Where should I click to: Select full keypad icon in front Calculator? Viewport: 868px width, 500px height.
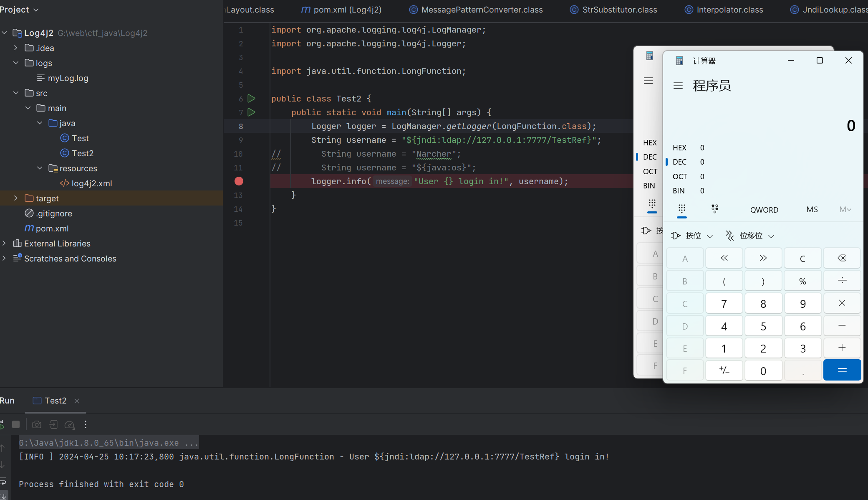coord(682,209)
